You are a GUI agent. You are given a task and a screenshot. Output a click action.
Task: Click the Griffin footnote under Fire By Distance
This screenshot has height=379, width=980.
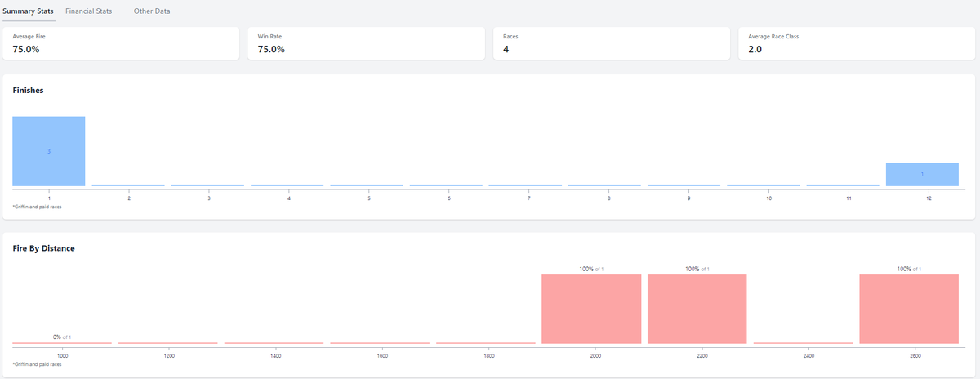click(x=37, y=364)
